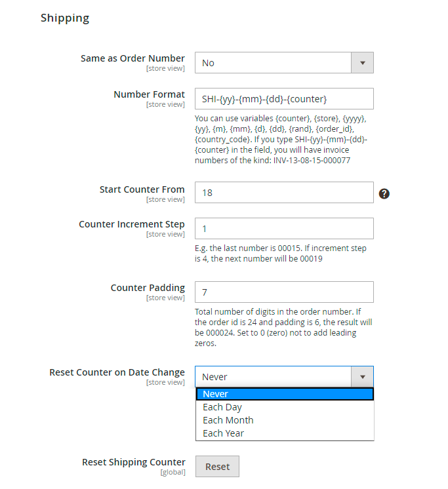Viewport: 448px width, 489px height.
Task: Click the Reset Counter on Date Change label
Action: point(117,372)
